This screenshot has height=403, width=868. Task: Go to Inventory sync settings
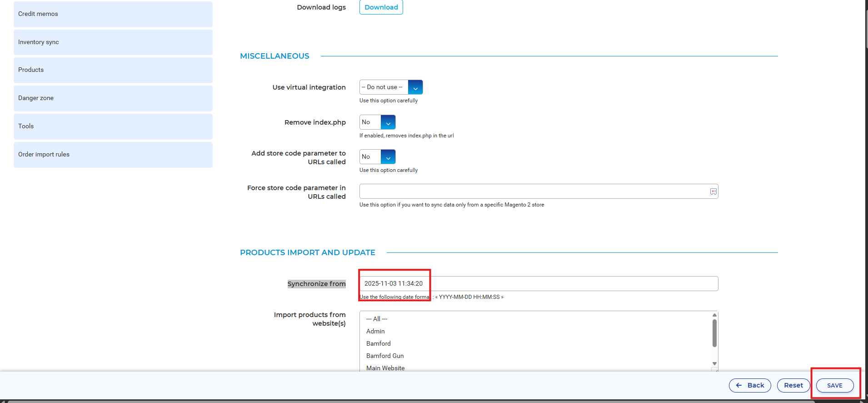coord(113,42)
